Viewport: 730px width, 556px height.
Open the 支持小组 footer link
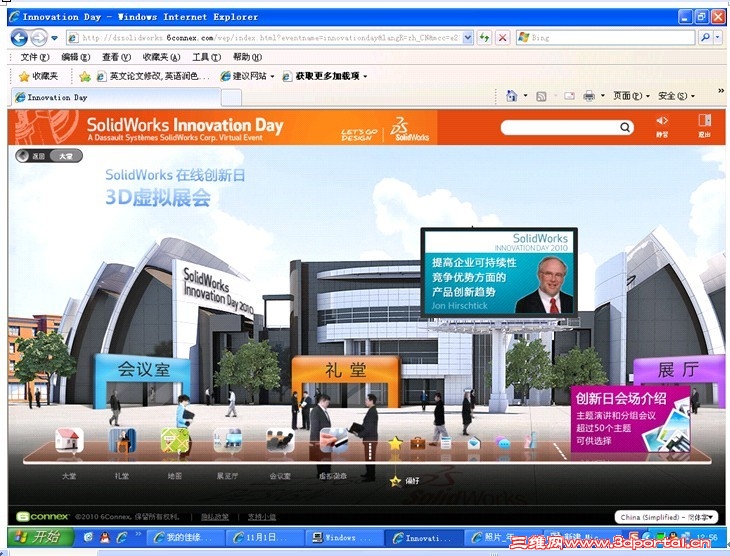[262, 517]
